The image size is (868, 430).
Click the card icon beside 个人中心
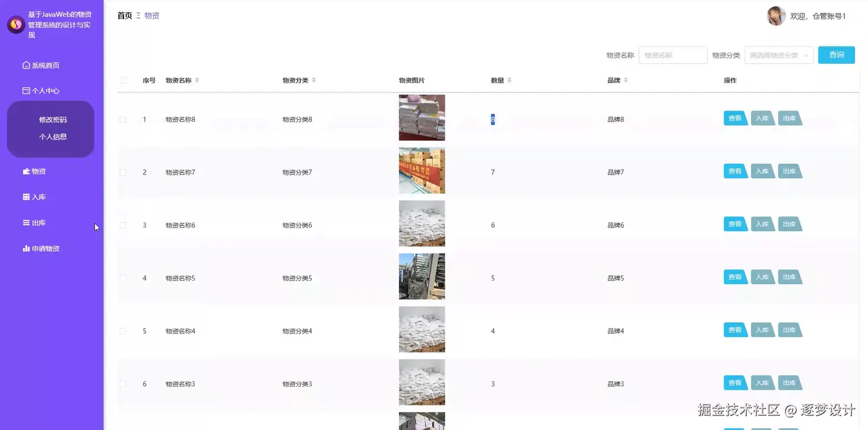(x=26, y=91)
